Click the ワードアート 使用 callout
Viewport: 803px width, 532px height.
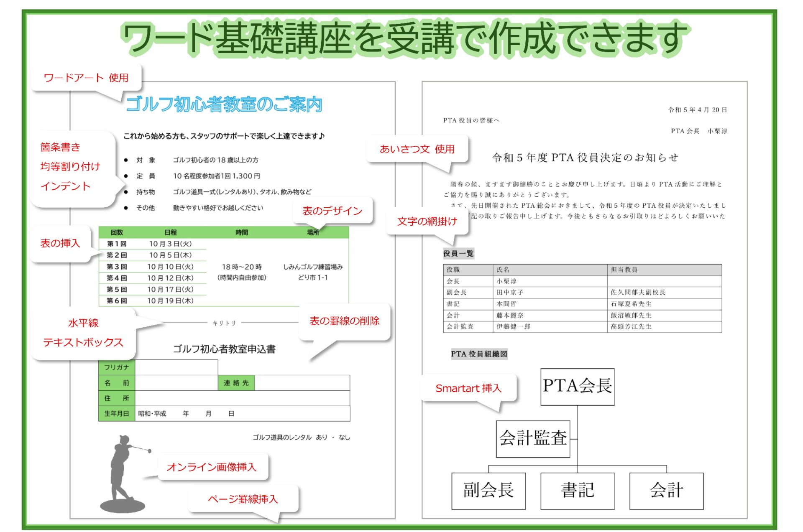pyautogui.click(x=86, y=78)
